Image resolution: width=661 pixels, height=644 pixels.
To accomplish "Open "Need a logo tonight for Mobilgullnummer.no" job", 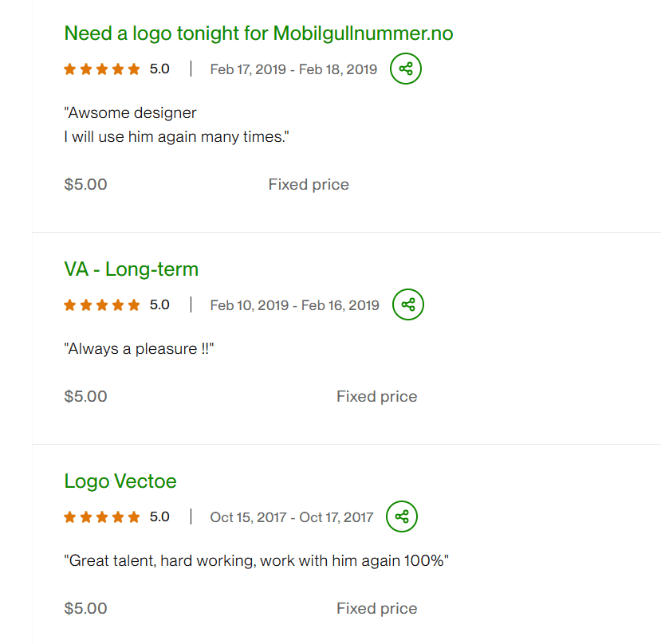I will point(258,33).
